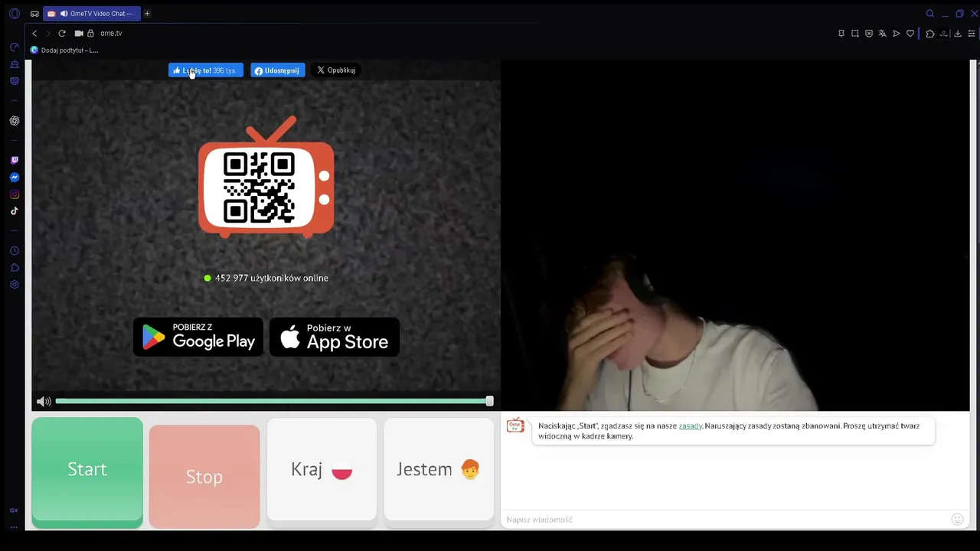Open the Dodaj podtytuł bookmark

pyautogui.click(x=64, y=51)
